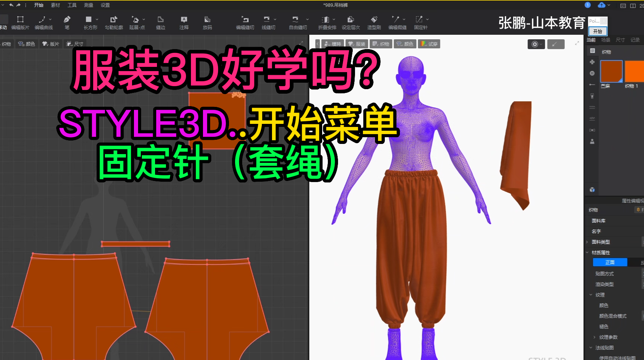Viewport: 644px width, 360px height.
Task: Select the 折叠安排 fold arrangement tool
Action: pos(326,23)
